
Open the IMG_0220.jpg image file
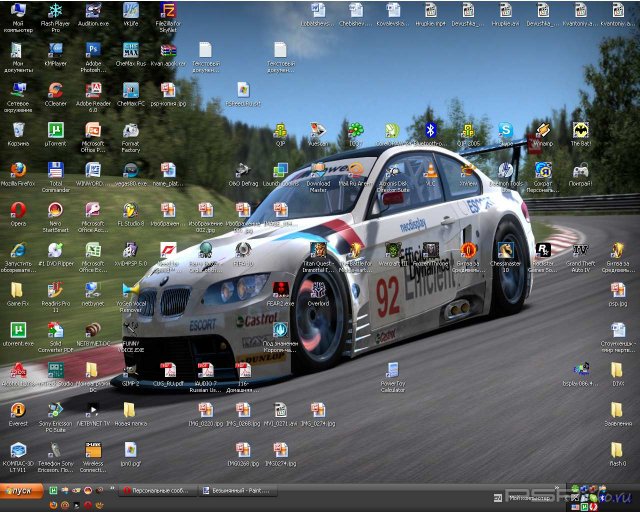205,410
